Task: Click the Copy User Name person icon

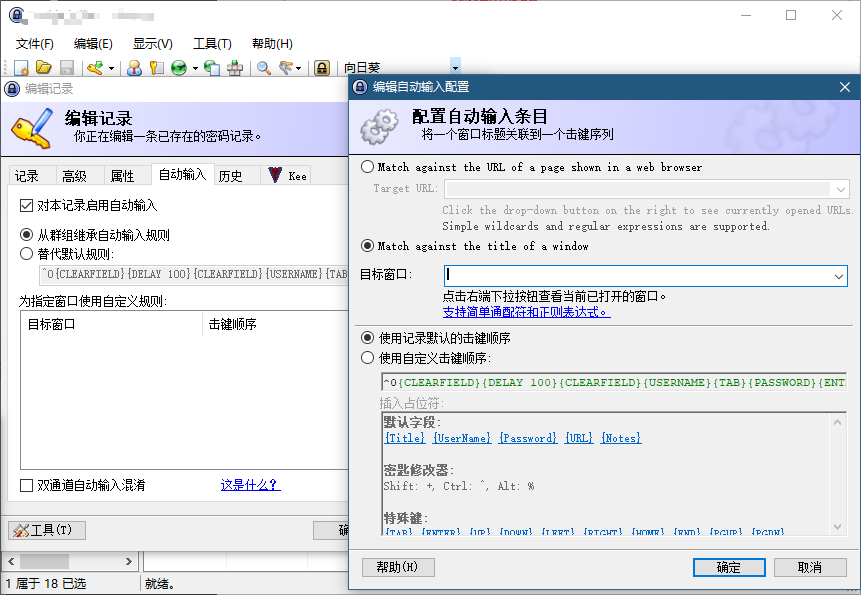Action: 135,68
